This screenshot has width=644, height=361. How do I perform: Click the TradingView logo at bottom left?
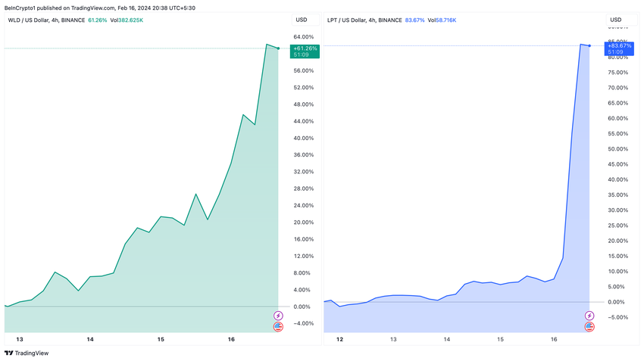[x=8, y=353]
